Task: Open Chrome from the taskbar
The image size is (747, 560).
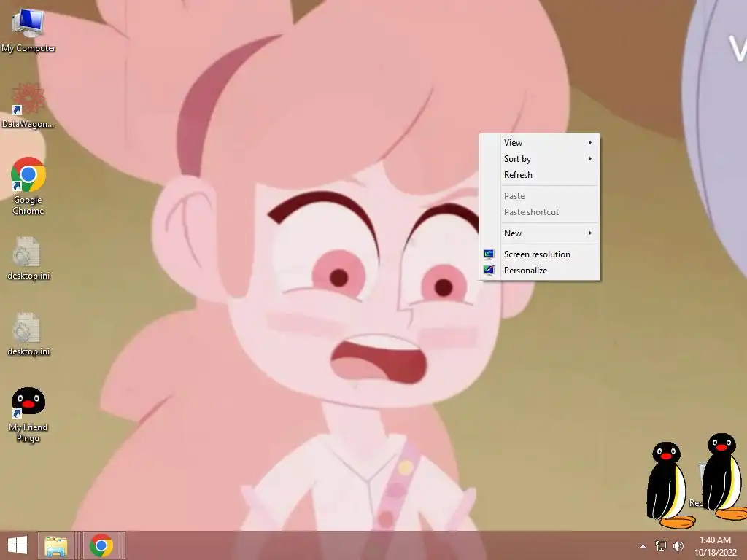Action: tap(101, 545)
